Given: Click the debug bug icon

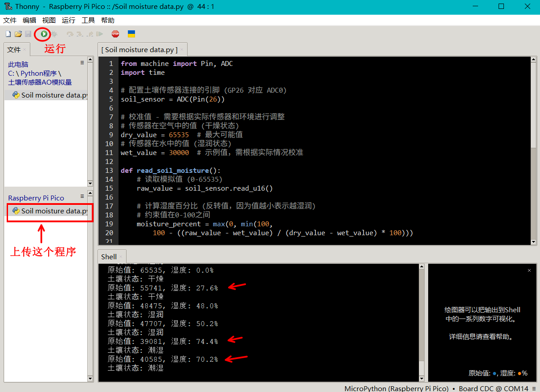Looking at the screenshot, I should point(54,34).
